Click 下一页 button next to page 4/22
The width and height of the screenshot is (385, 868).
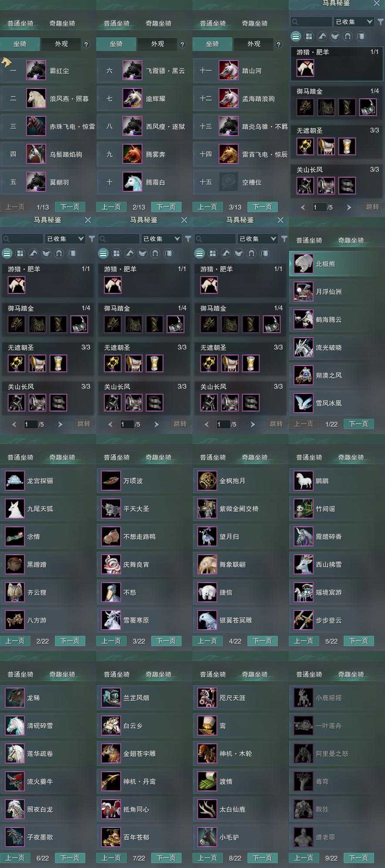click(x=262, y=641)
